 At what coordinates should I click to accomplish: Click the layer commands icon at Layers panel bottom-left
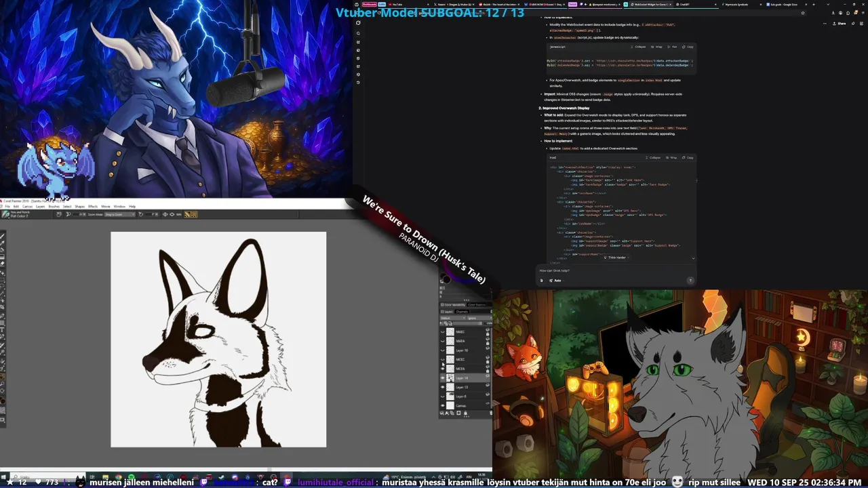[x=442, y=413]
